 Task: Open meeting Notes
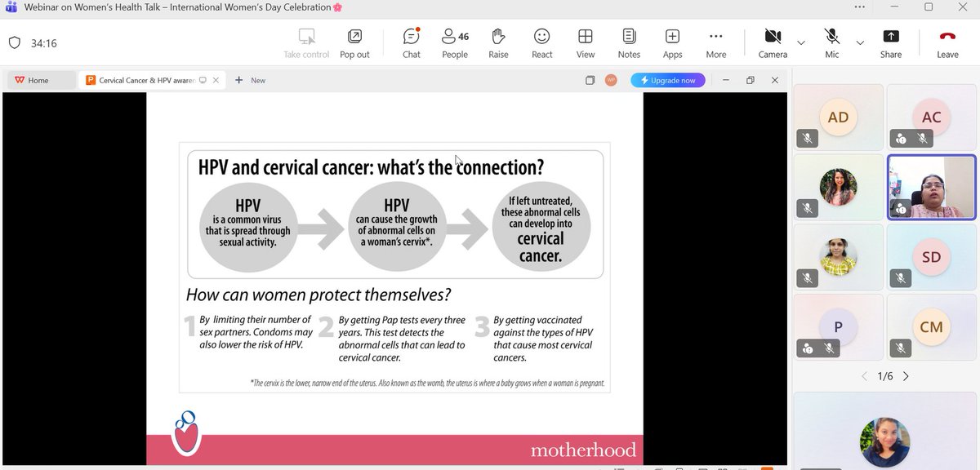(x=629, y=43)
